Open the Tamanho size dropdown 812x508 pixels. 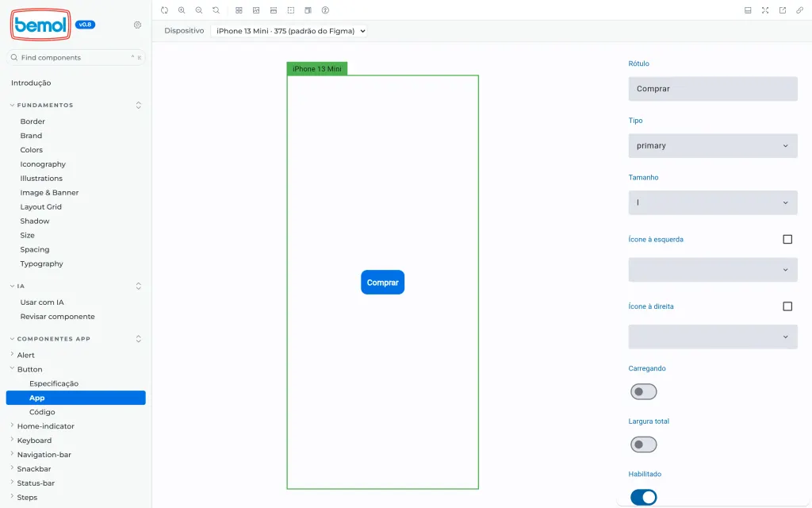click(x=713, y=202)
